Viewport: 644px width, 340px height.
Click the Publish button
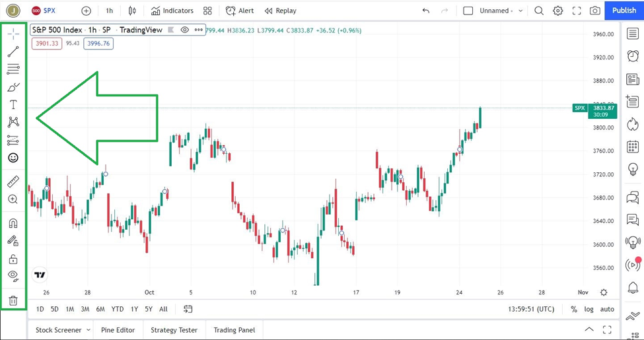point(624,11)
